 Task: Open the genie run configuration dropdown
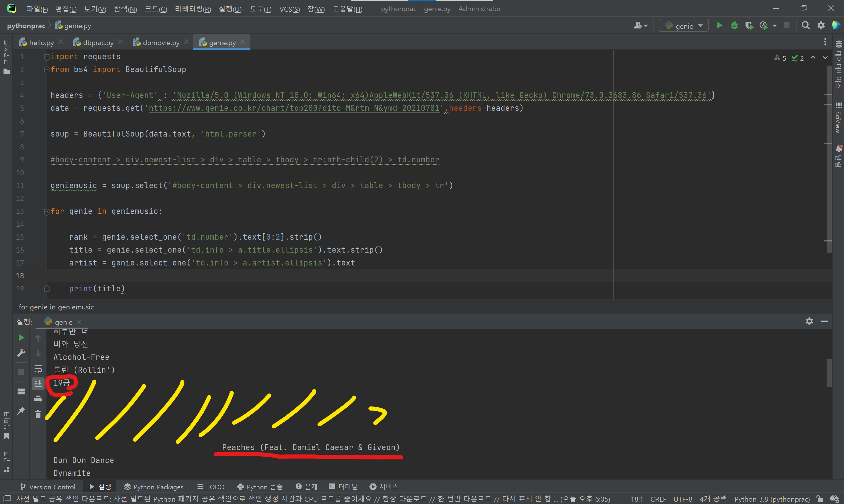click(x=683, y=26)
